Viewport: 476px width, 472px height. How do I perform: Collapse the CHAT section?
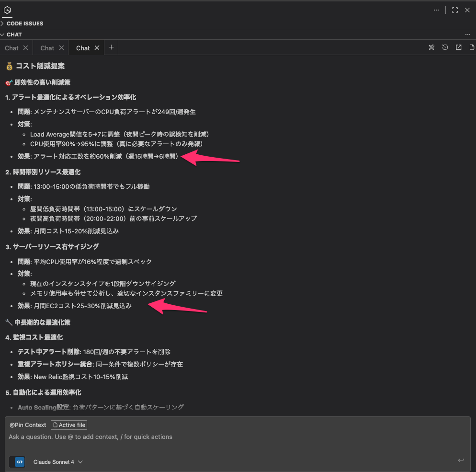coord(14,35)
